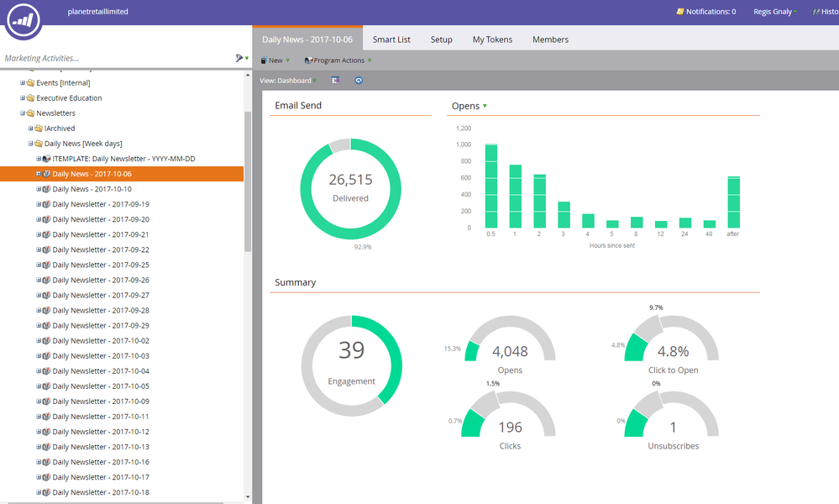The width and height of the screenshot is (839, 504).
Task: Click the program icon beside Daily Newsletter - 2017-09-22
Action: (46, 249)
